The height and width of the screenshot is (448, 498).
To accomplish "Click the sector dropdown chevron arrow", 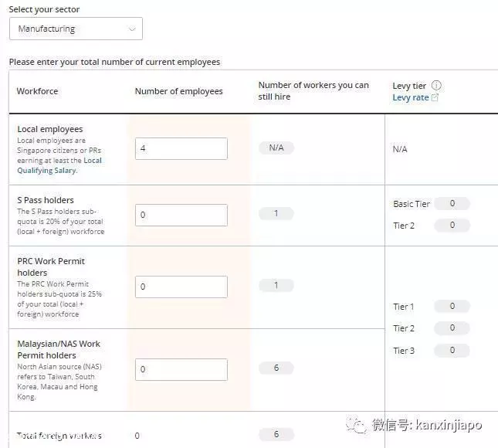I will (x=132, y=29).
